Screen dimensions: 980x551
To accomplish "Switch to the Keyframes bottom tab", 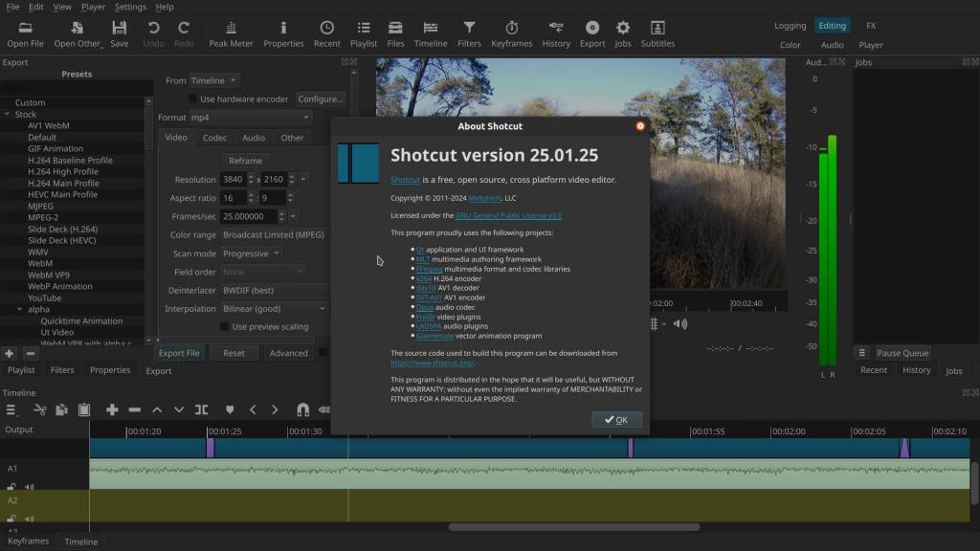I will (x=28, y=541).
